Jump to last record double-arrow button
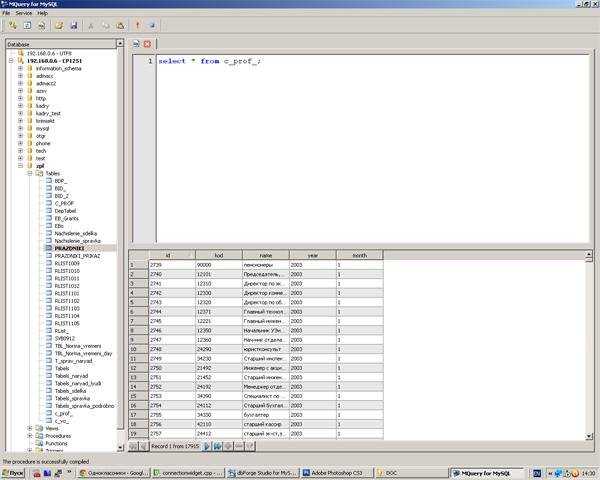The image size is (600, 480). point(217,446)
